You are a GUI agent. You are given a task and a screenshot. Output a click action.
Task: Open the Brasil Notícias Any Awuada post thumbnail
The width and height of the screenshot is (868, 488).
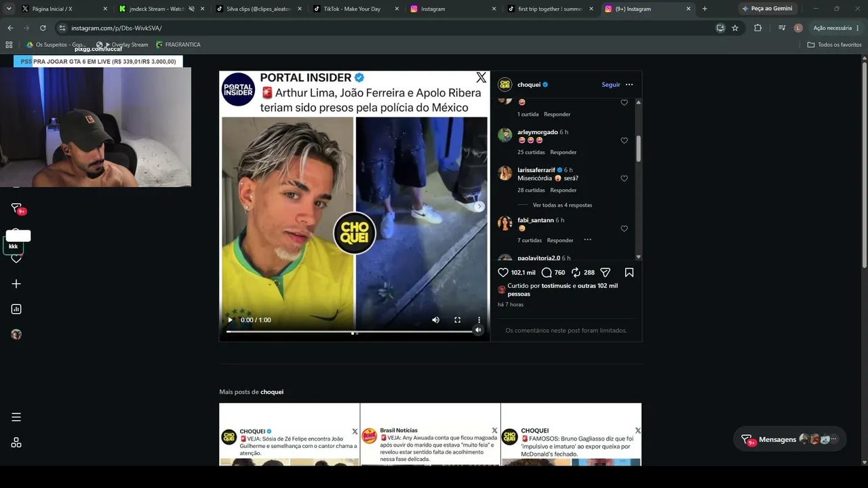(430, 434)
